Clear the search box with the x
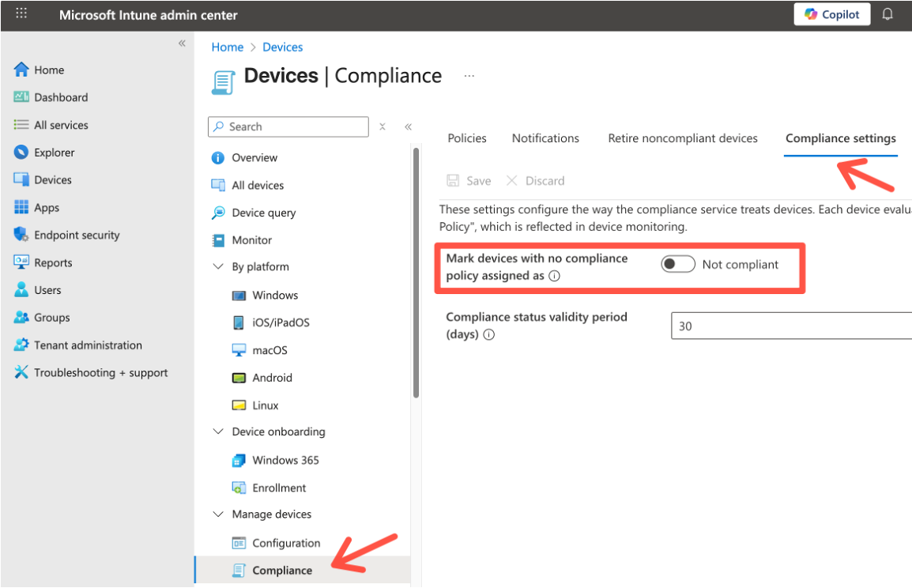The height and width of the screenshot is (588, 912). coord(382,126)
